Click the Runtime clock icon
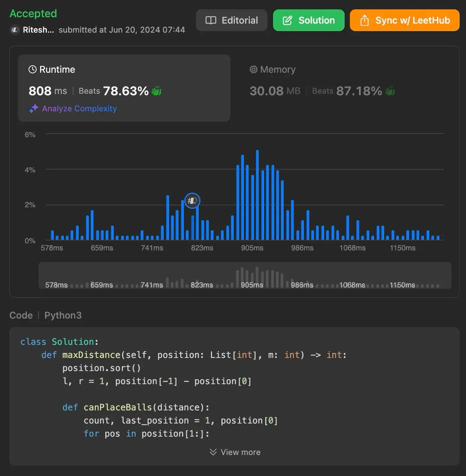 (x=33, y=69)
